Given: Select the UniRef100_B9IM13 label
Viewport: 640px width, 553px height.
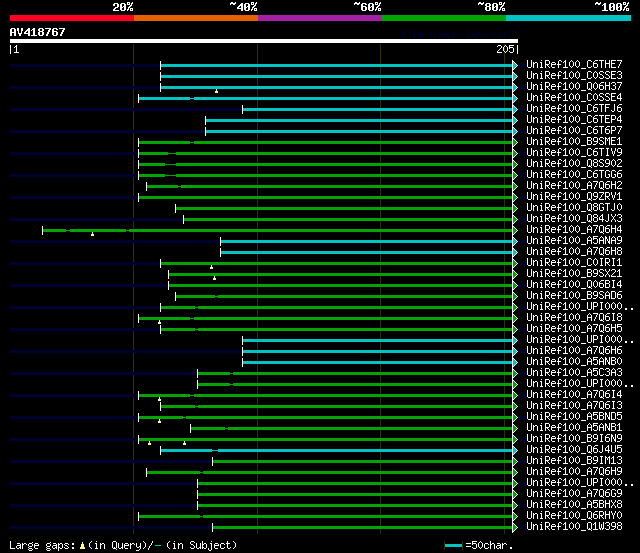Looking at the screenshot, I should point(574,461).
